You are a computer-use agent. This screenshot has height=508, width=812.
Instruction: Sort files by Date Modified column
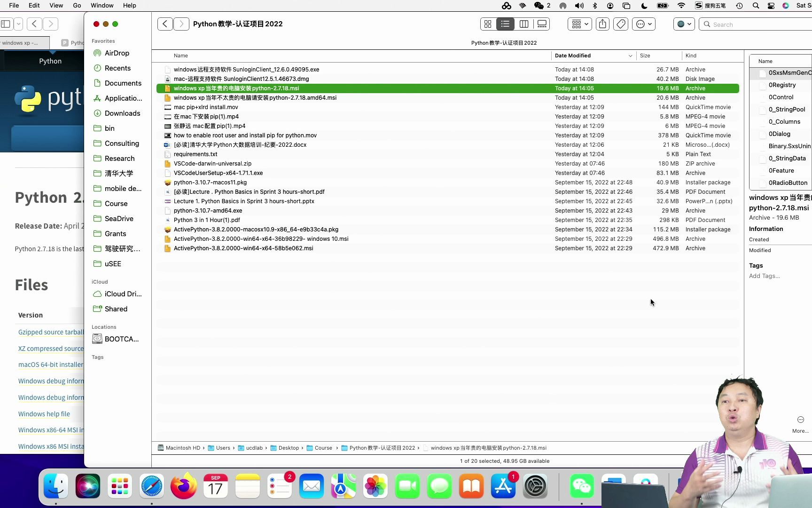pos(593,56)
